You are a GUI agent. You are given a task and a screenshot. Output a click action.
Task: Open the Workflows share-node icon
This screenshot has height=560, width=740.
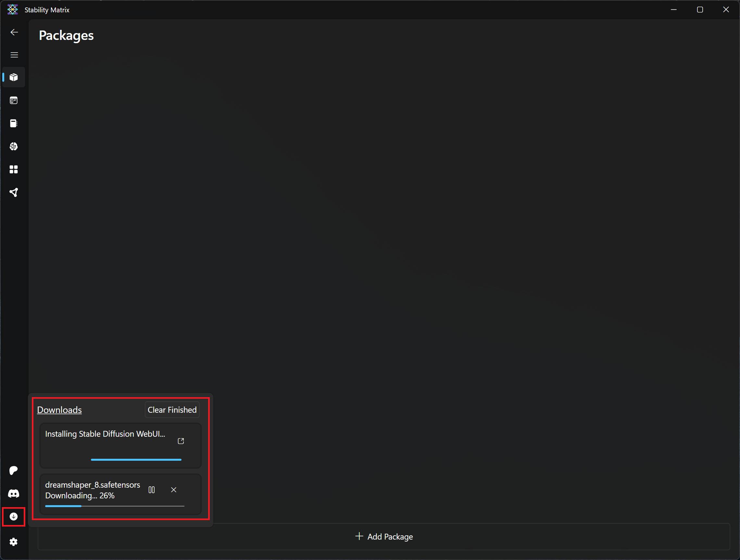point(14,193)
